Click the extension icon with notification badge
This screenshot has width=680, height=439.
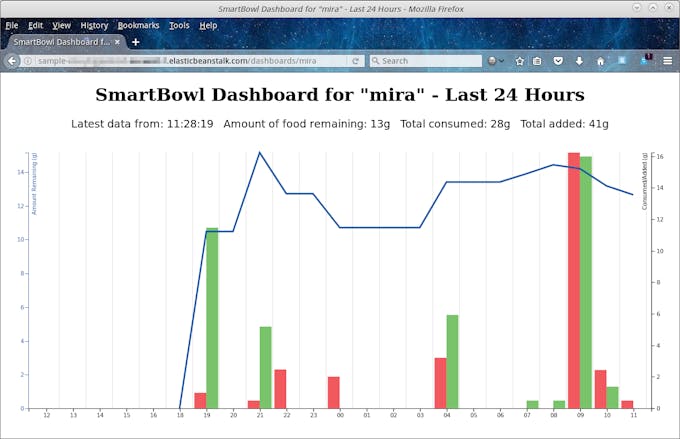pyautogui.click(x=646, y=59)
